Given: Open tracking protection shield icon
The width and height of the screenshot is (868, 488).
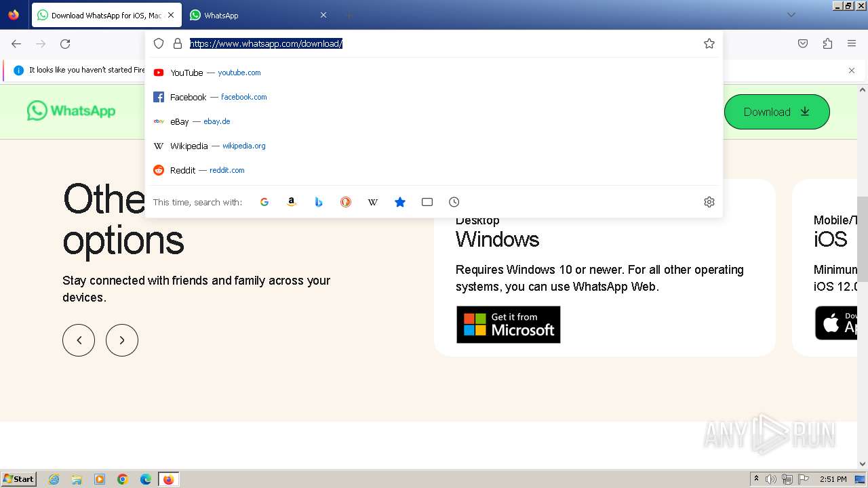Looking at the screenshot, I should pyautogui.click(x=159, y=43).
